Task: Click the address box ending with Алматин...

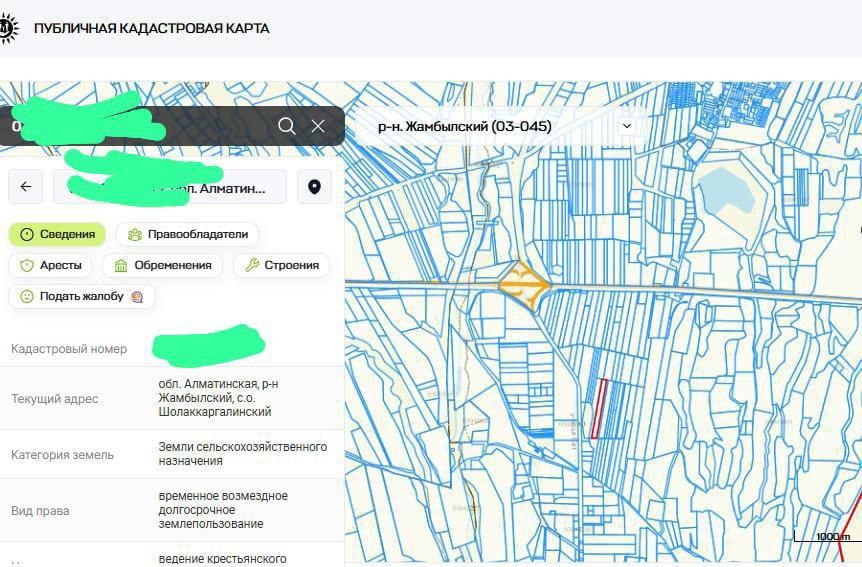Action: click(x=170, y=186)
